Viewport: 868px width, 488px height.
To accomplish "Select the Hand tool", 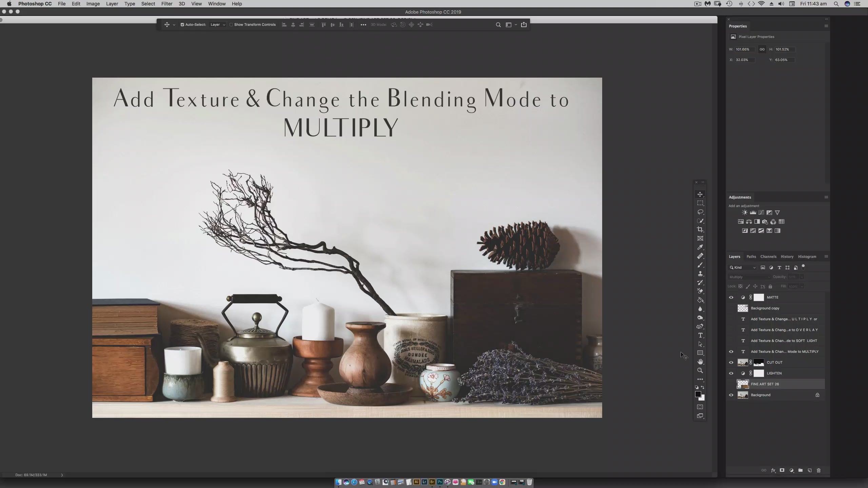I will [x=700, y=362].
